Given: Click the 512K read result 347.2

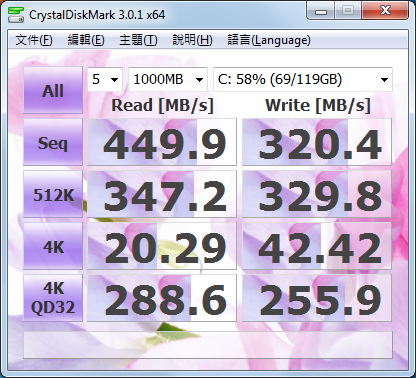Looking at the screenshot, I should pos(162,194).
